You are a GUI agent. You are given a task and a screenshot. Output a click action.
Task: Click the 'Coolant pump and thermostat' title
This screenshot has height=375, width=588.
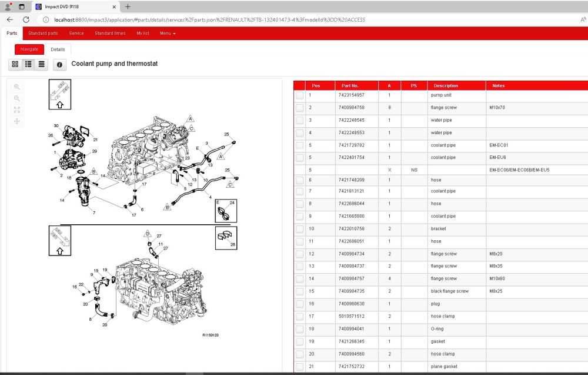[x=115, y=64]
